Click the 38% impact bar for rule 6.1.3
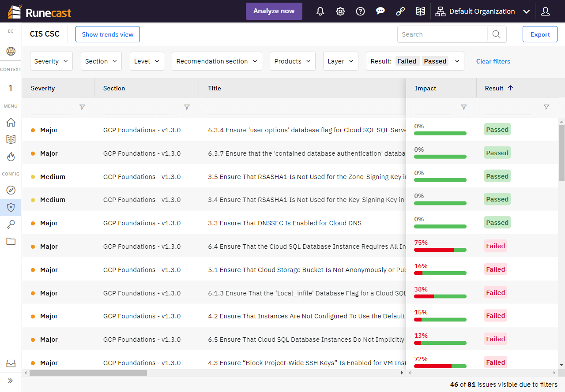Viewport: 565px width, 392px height. pos(440,296)
